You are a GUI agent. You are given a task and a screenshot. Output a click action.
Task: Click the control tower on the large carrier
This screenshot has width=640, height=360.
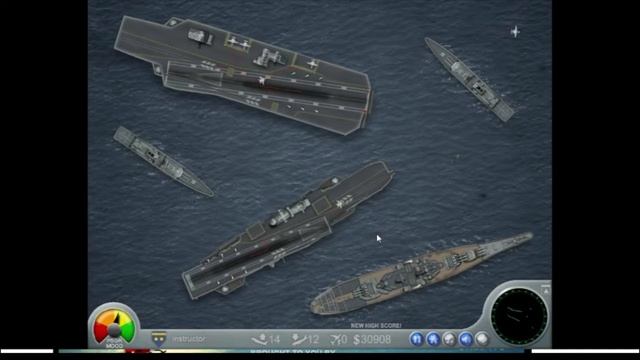pos(269,58)
